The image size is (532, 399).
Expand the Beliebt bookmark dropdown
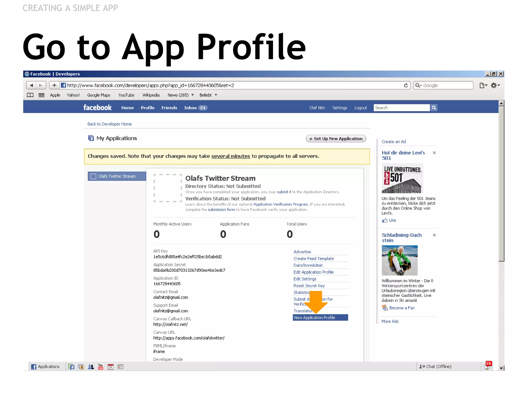click(x=216, y=95)
